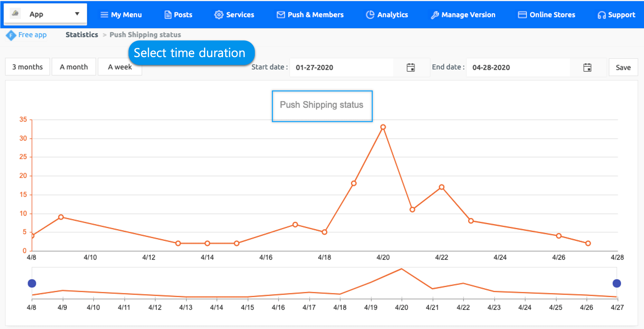Image resolution: width=644 pixels, height=329 pixels.
Task: Open the Posts menu
Action: pos(178,15)
